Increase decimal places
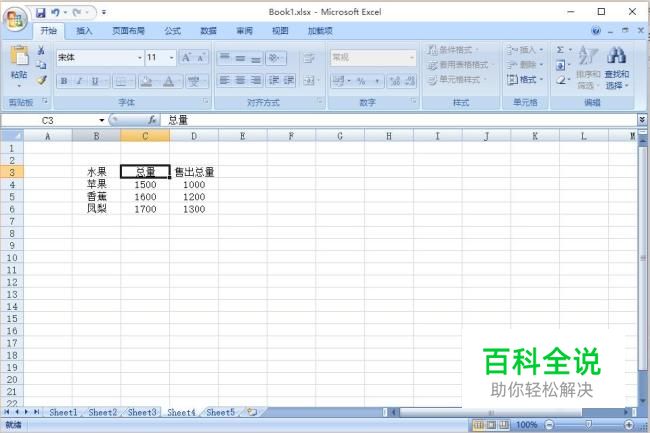The image size is (650, 433). [x=395, y=81]
